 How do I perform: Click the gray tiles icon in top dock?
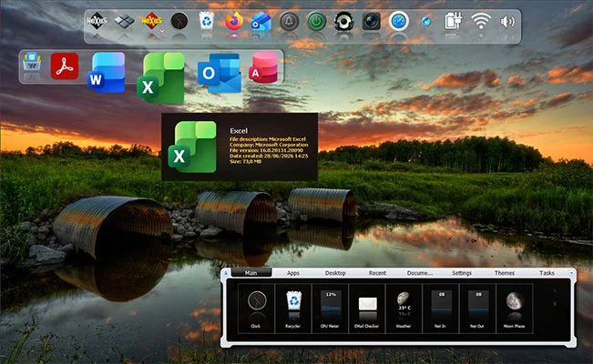coord(125,21)
